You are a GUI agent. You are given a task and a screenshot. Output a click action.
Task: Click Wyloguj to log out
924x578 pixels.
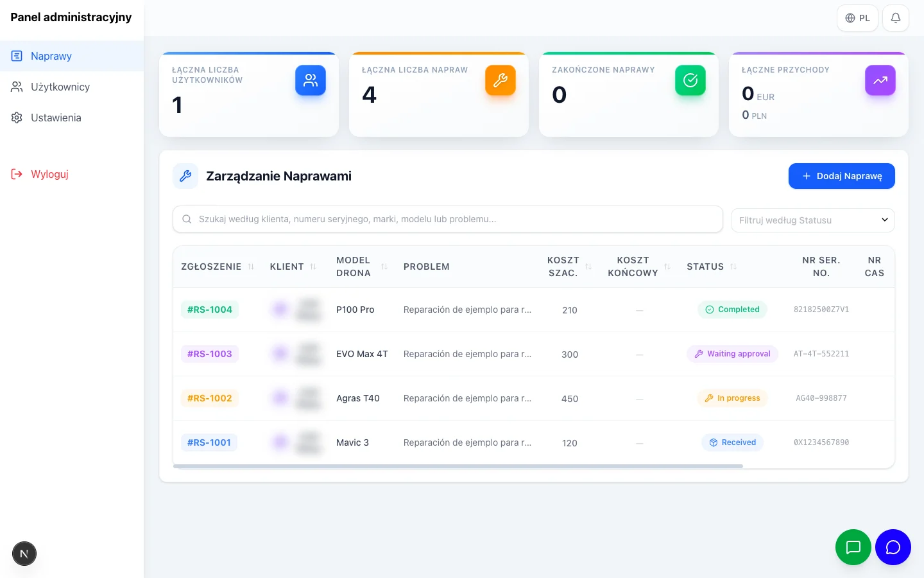[72, 174]
